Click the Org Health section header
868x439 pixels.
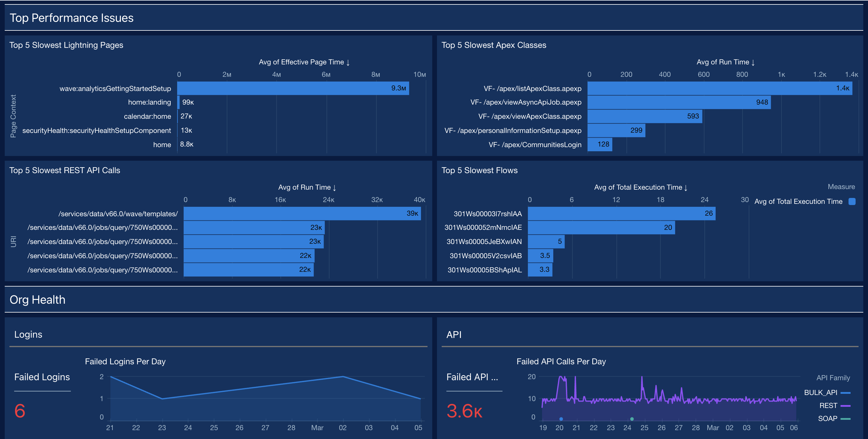coord(37,300)
